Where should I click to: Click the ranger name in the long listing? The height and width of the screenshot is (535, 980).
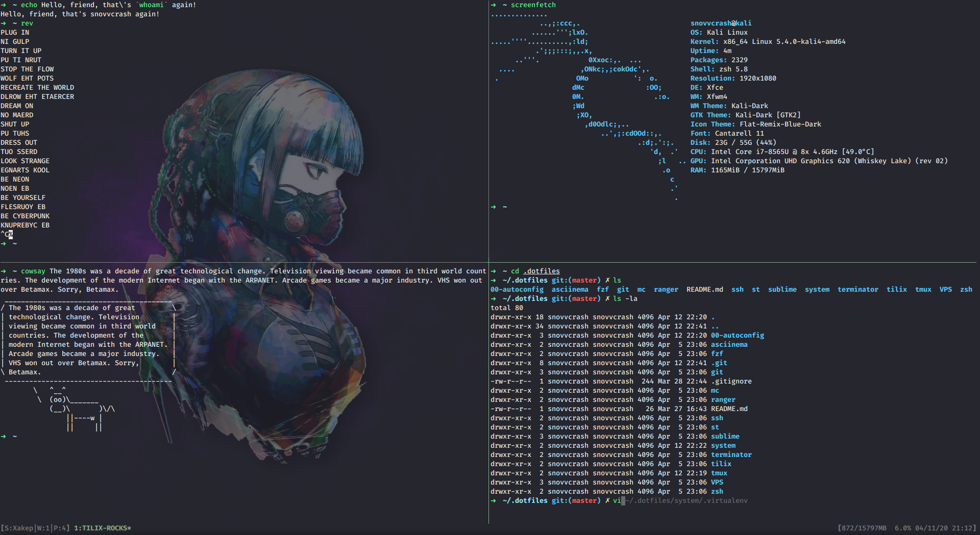(723, 399)
